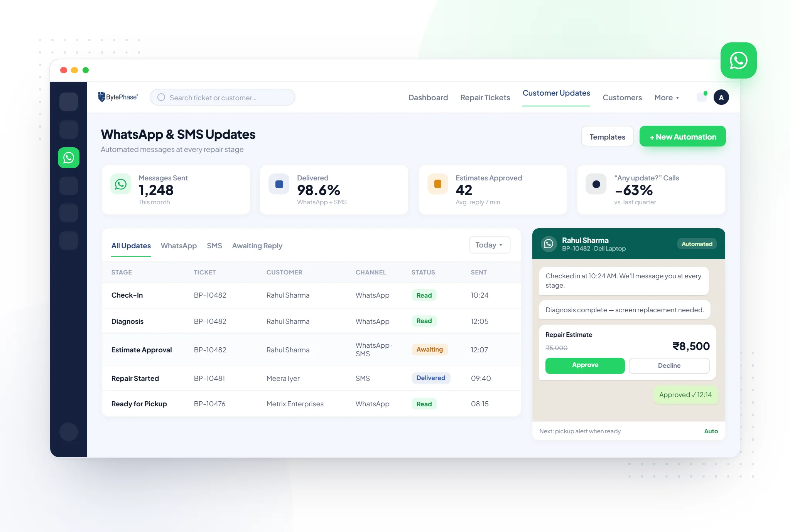Click the search magnifier icon
Image resolution: width=790 pixels, height=532 pixels.
(161, 98)
